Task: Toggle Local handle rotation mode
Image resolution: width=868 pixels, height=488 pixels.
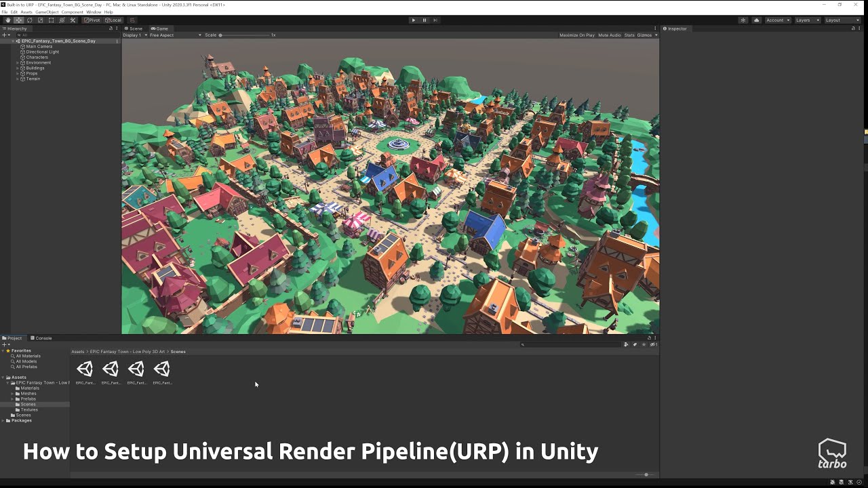Action: click(x=113, y=20)
